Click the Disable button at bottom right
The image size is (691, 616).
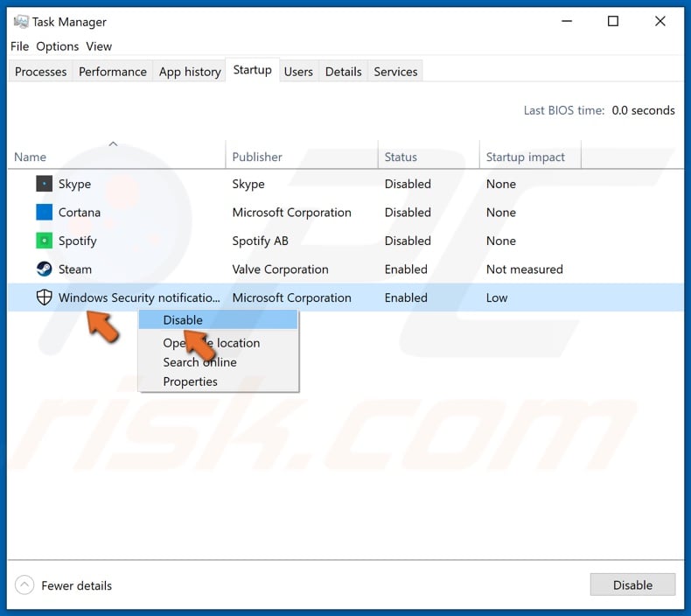[632, 584]
